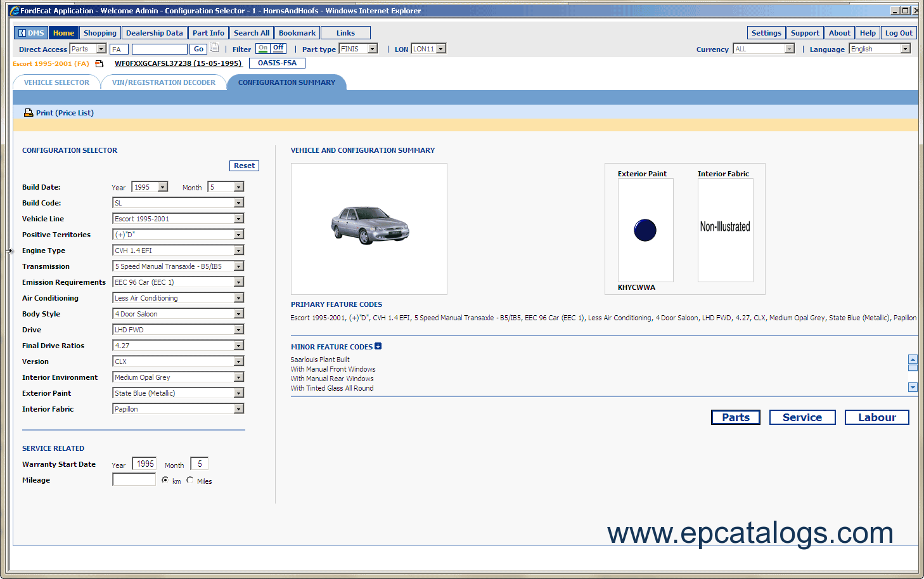The width and height of the screenshot is (924, 579).
Task: Switch the Filter to Off
Action: (x=278, y=48)
